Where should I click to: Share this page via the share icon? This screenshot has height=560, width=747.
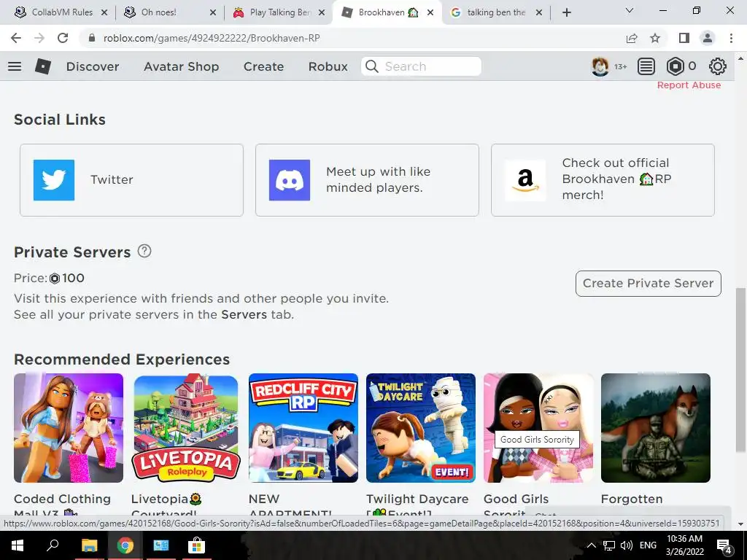coord(632,38)
